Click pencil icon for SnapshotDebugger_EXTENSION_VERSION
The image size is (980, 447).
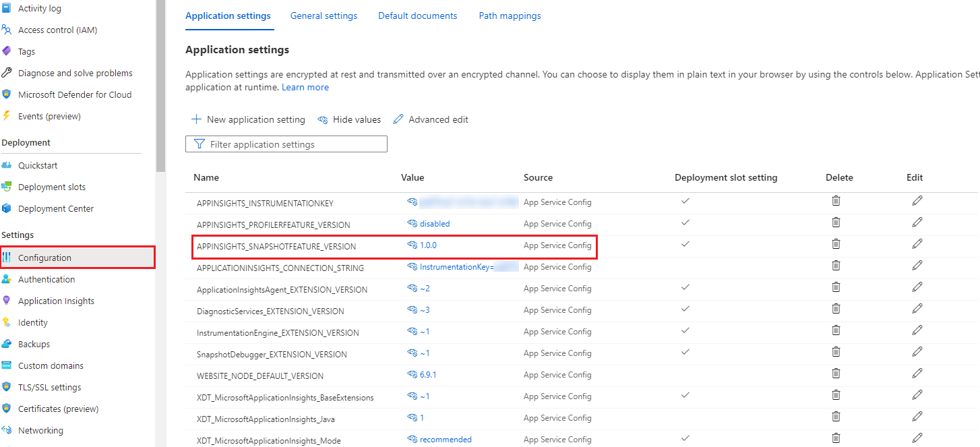coord(917,352)
